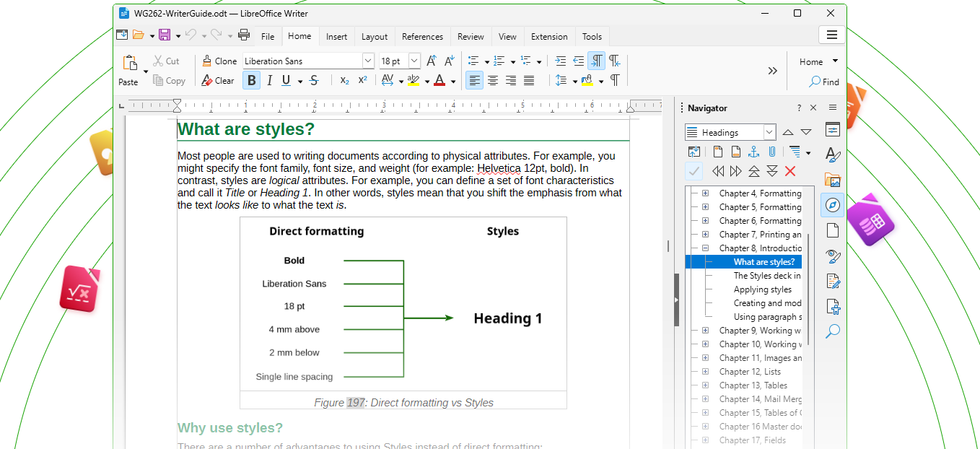Open the Properties deck in sidebar

833,129
